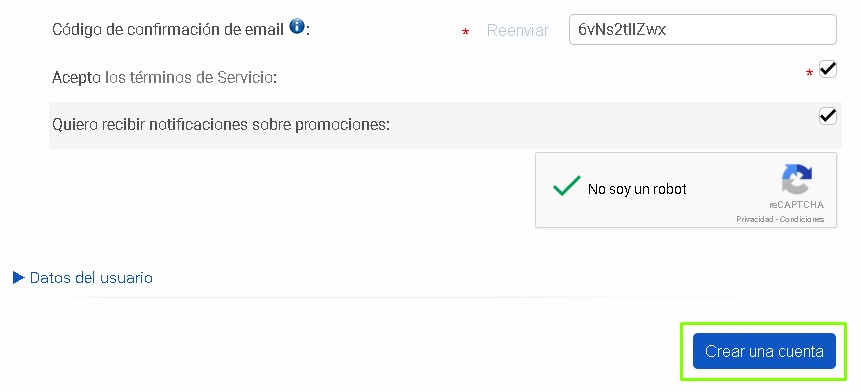Toggle the Acepto los términos de Servicio checkbox
Viewport: 861px width, 392px height.
(x=828, y=70)
